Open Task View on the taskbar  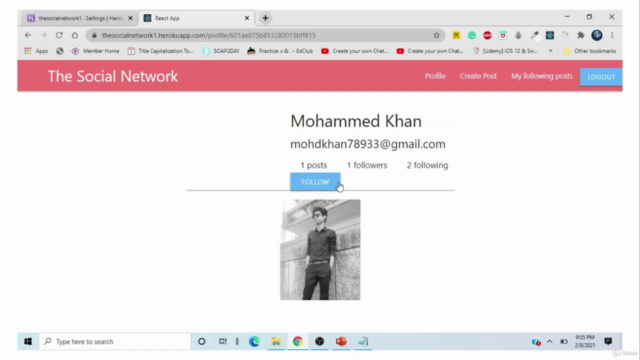coord(222,342)
